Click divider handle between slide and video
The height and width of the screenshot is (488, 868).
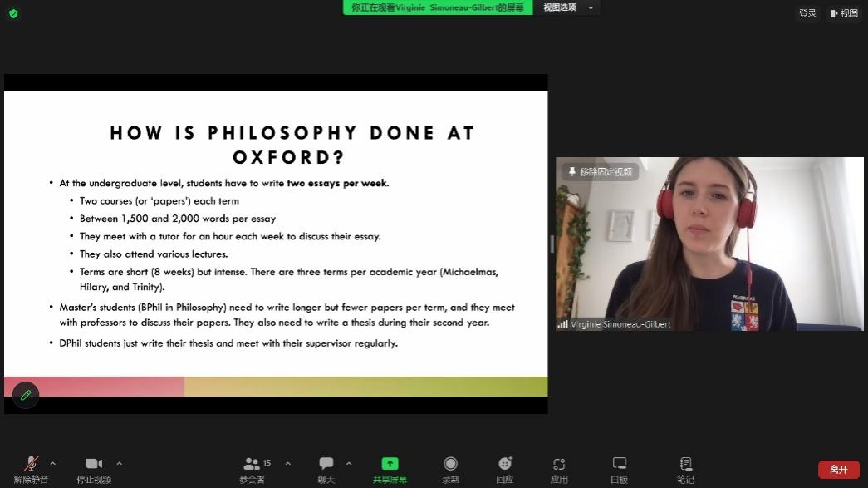(x=552, y=244)
